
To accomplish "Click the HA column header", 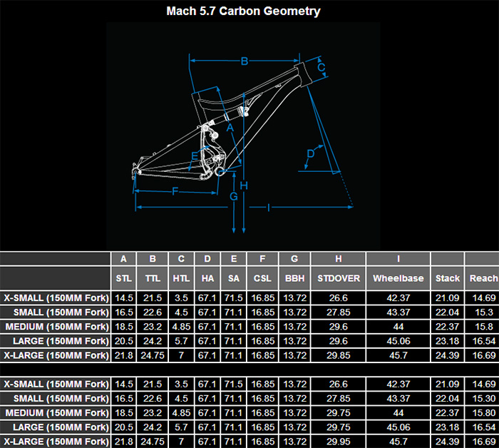I will 207,278.
